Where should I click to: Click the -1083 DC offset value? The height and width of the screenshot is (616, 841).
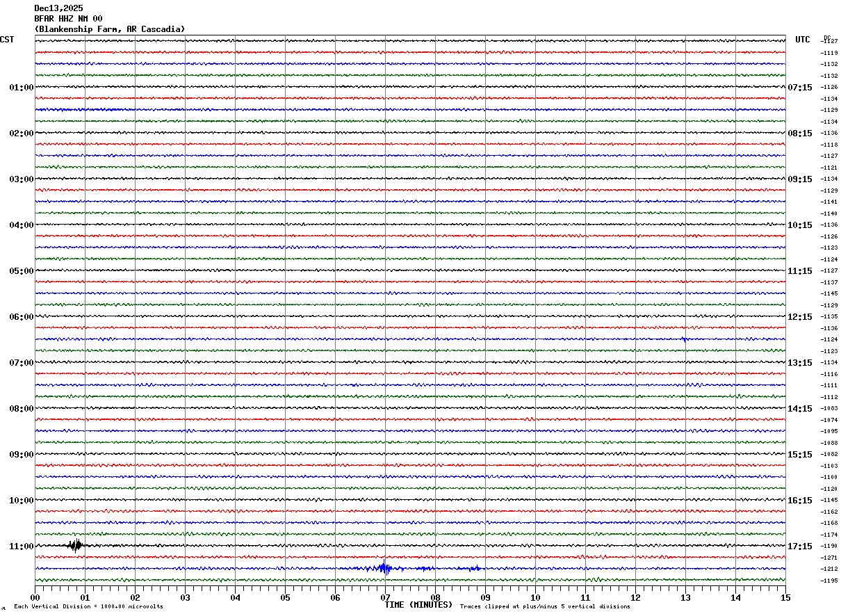tap(829, 408)
